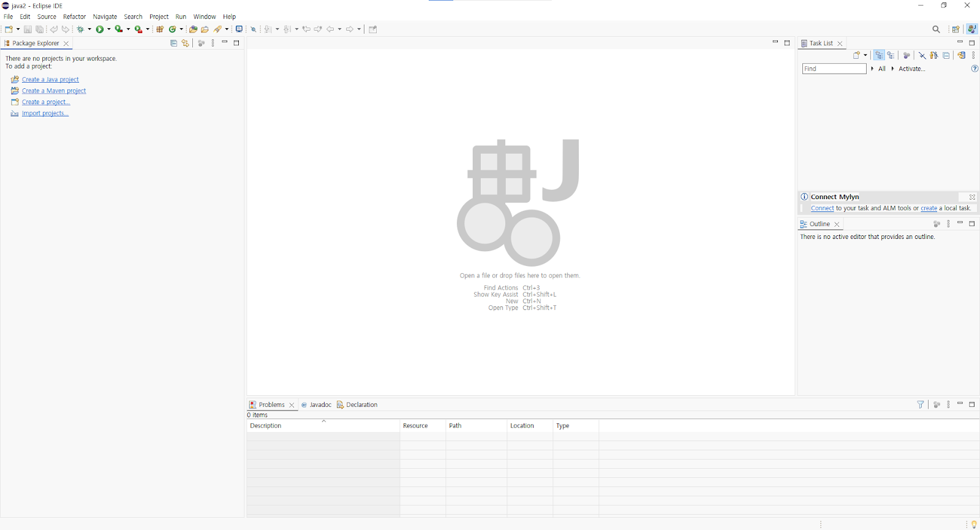Switch to the Javadoc tab
The height and width of the screenshot is (530, 980).
[x=316, y=404]
